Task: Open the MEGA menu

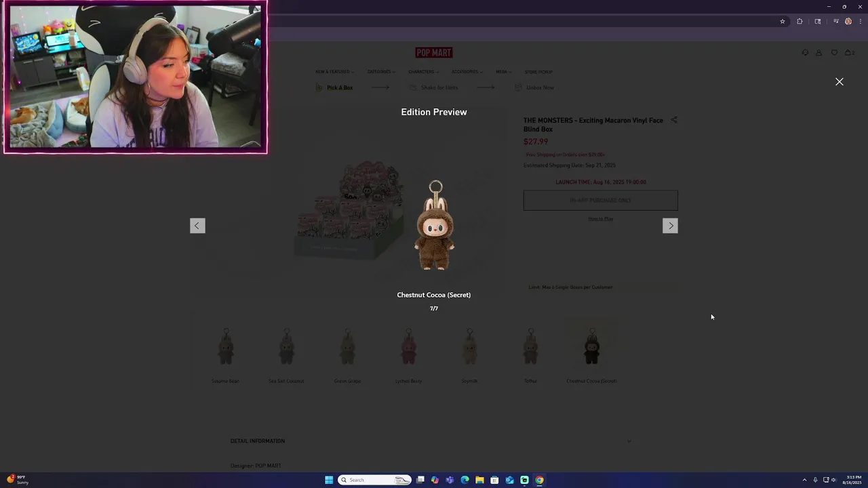Action: point(503,72)
